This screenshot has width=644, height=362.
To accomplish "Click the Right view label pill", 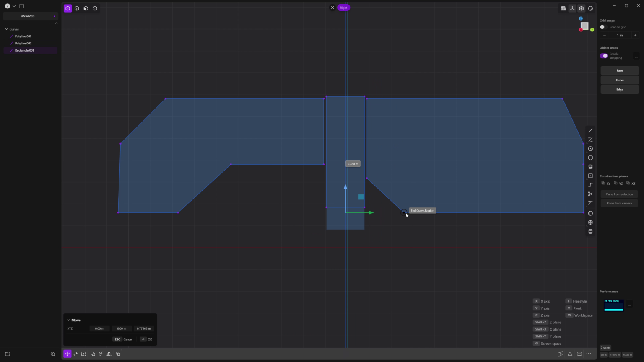I will coord(343,8).
